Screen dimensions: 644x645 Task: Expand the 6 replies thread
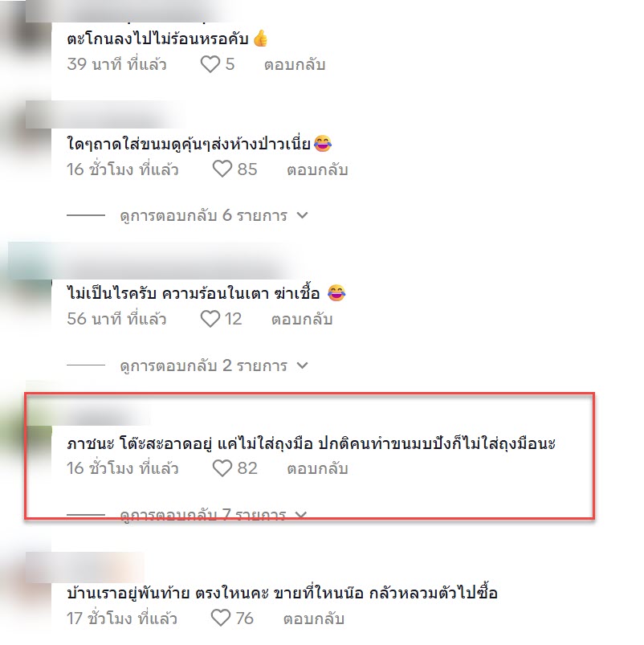click(x=214, y=215)
